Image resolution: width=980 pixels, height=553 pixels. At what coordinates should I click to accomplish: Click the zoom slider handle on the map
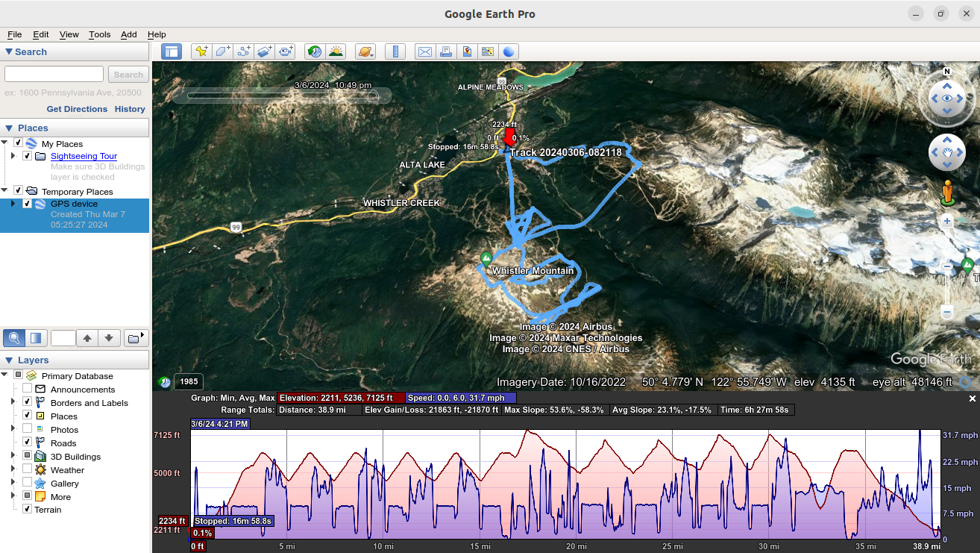click(x=947, y=266)
